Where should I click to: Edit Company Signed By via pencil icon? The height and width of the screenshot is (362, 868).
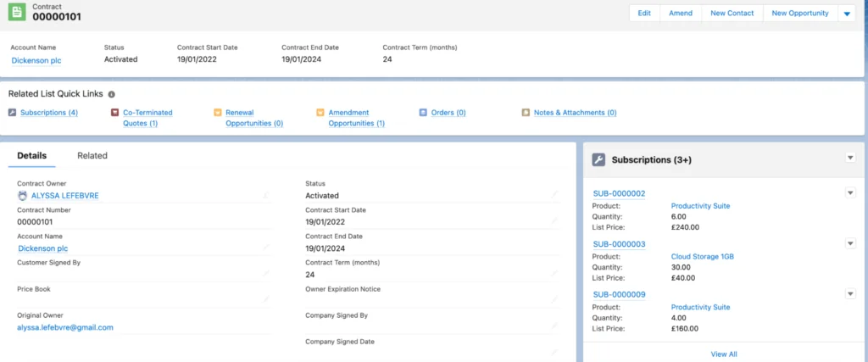tap(554, 326)
